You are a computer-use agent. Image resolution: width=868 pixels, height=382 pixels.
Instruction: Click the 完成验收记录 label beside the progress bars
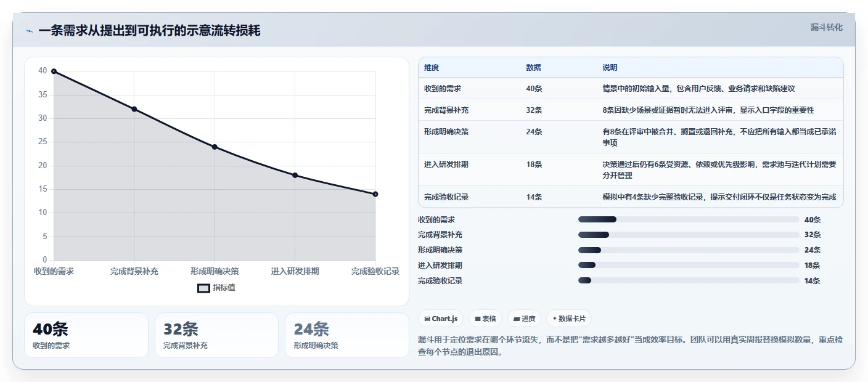click(440, 281)
